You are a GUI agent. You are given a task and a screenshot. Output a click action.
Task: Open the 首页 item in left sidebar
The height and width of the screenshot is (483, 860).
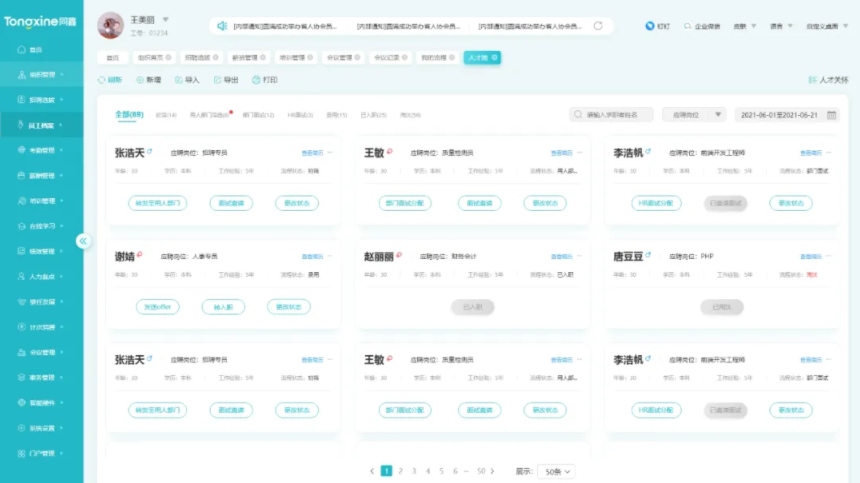pos(36,49)
